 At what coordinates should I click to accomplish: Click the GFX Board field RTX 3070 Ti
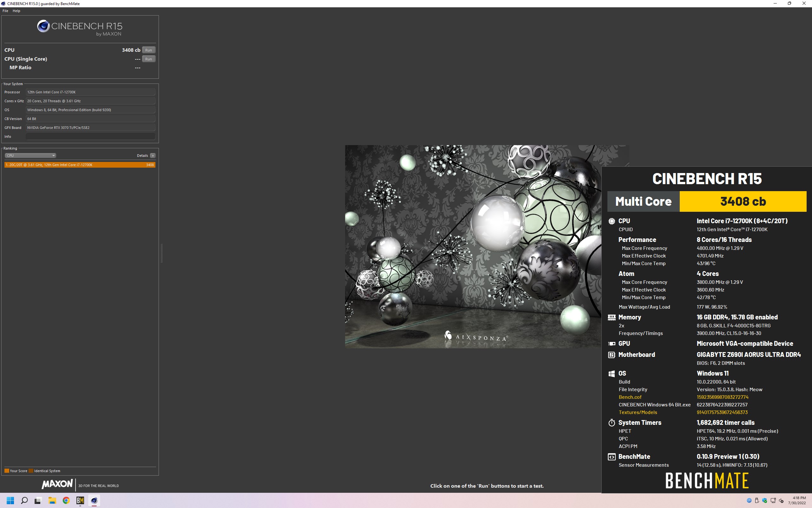pyautogui.click(x=90, y=128)
